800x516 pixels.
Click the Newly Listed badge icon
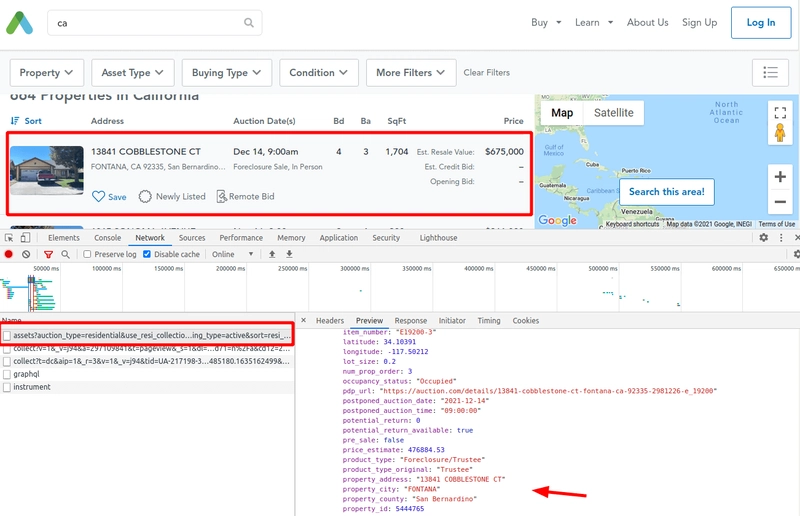point(145,196)
